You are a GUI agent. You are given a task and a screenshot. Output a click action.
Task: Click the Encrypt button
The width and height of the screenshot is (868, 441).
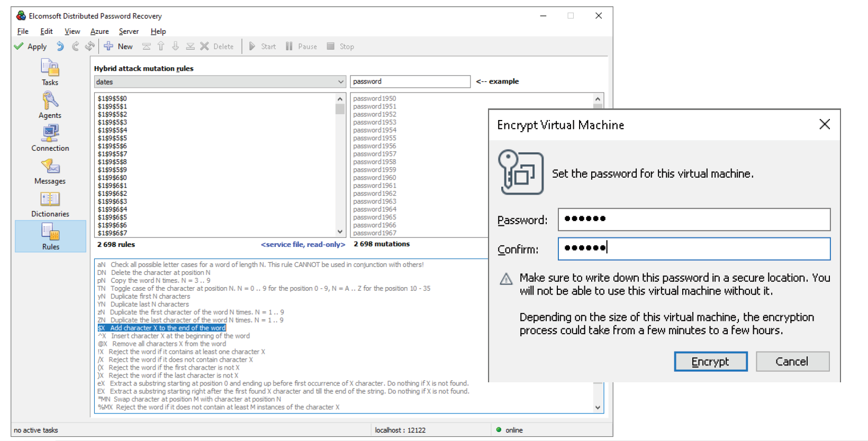[x=710, y=362]
